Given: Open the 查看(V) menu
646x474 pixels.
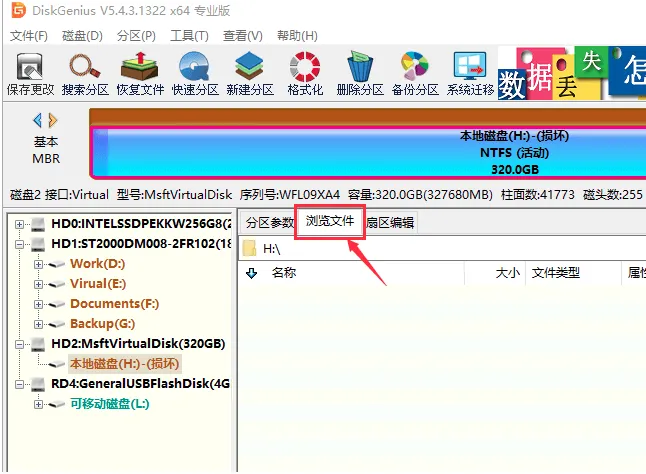Looking at the screenshot, I should click(x=242, y=36).
